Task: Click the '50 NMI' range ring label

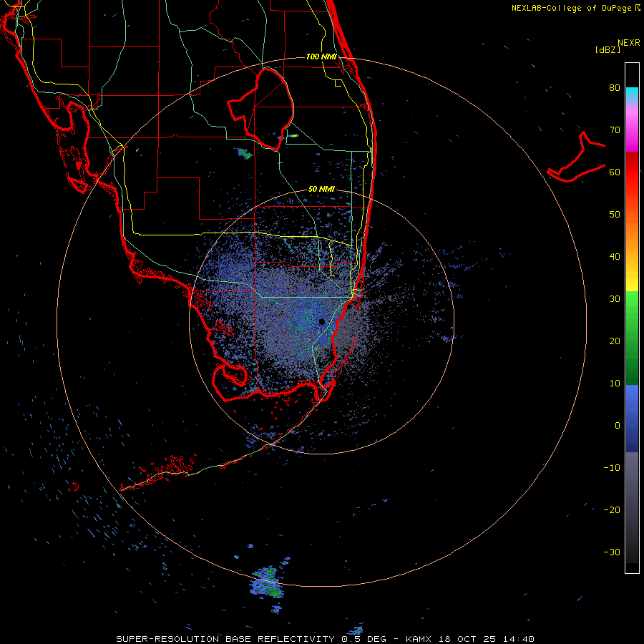Action: coord(321,190)
